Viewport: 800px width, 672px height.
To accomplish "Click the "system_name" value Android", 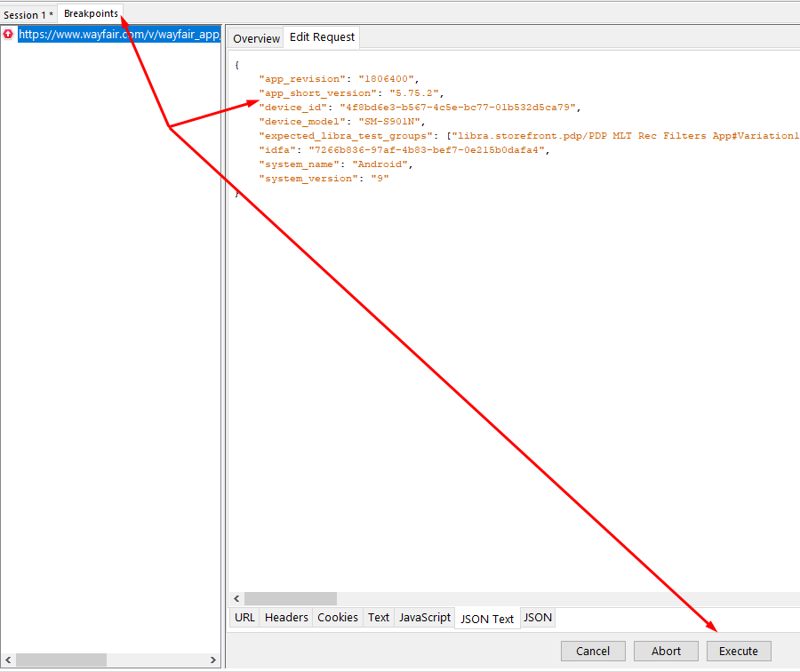I will [x=380, y=164].
